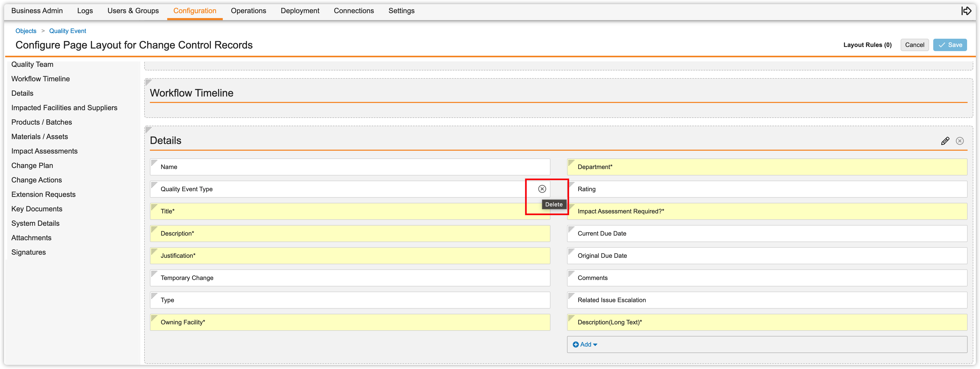Open the Deployment menu tab
Screen dimensions: 980x369
[300, 11]
